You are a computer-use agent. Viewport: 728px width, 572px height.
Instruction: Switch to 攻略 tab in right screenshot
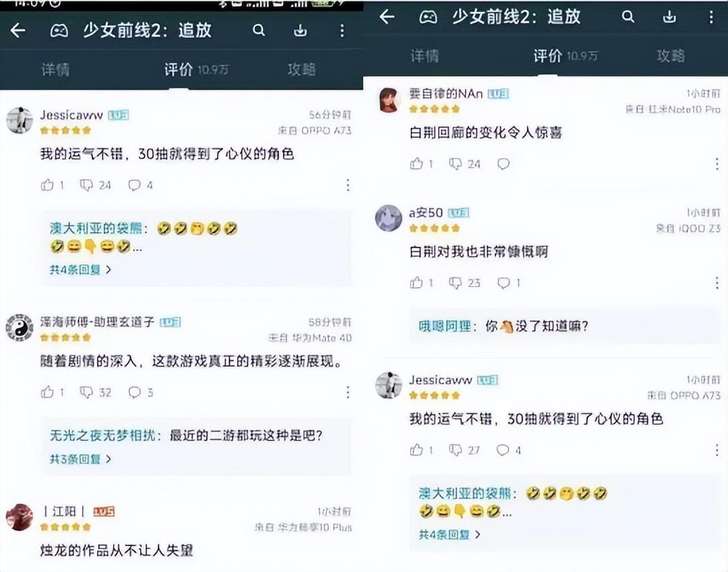pos(671,56)
